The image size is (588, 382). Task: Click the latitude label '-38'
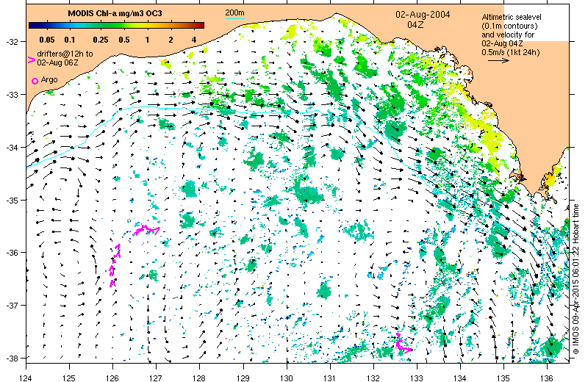point(11,358)
